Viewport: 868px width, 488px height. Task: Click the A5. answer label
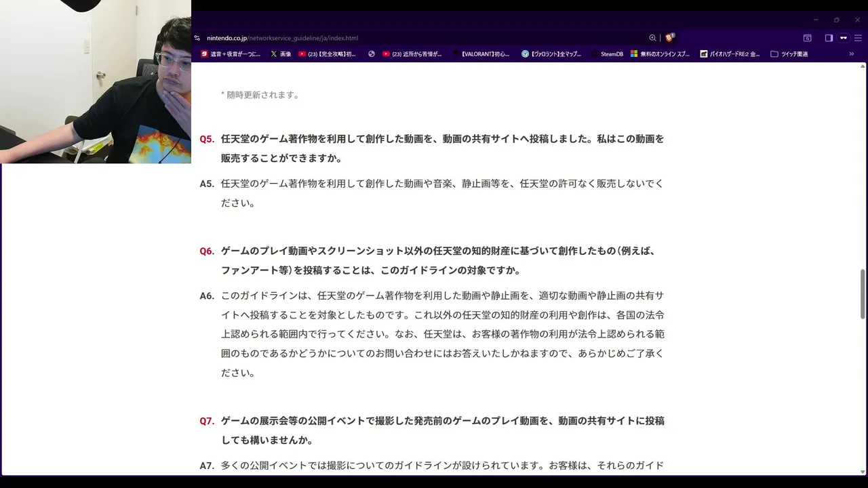tap(207, 184)
